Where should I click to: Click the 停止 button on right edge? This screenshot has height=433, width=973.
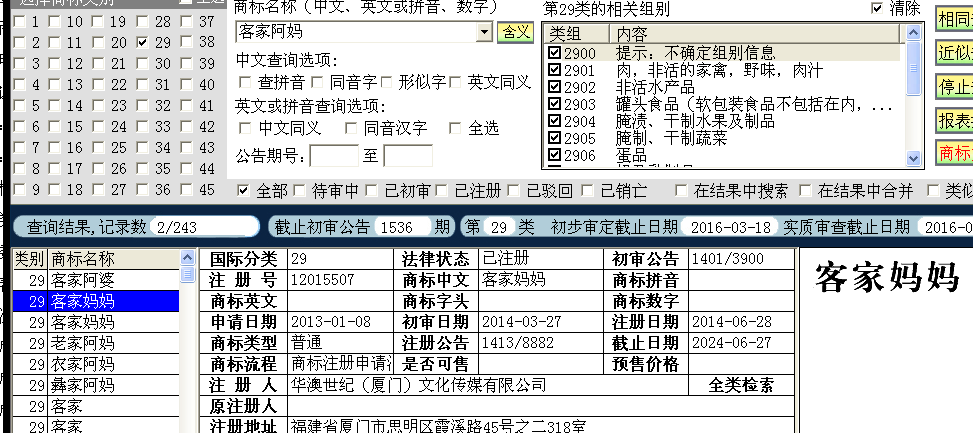pyautogui.click(x=954, y=87)
